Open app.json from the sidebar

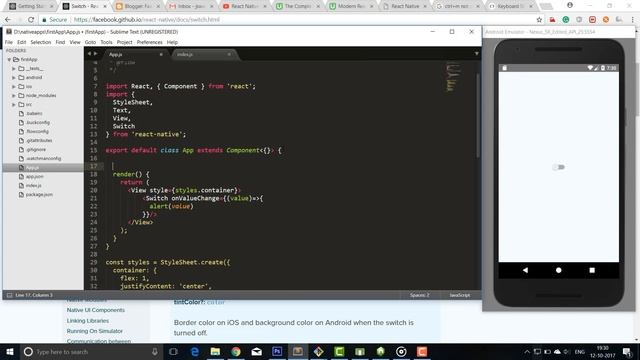coord(34,177)
